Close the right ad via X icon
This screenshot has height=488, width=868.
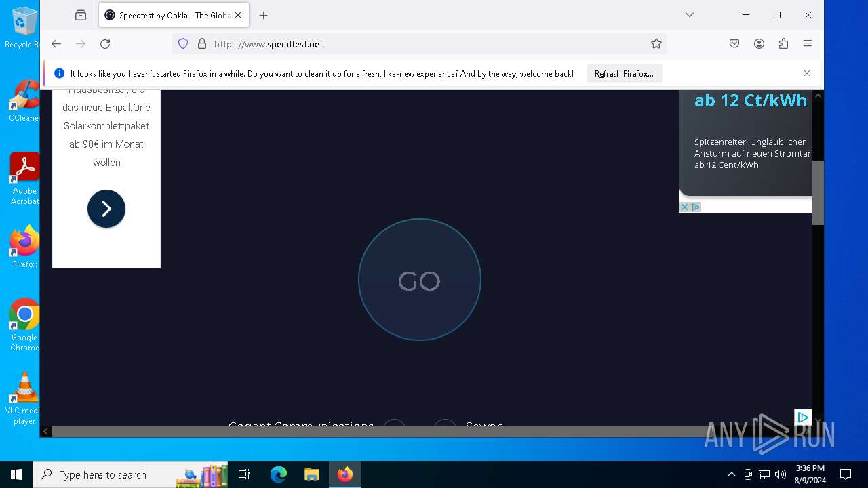pyautogui.click(x=684, y=207)
